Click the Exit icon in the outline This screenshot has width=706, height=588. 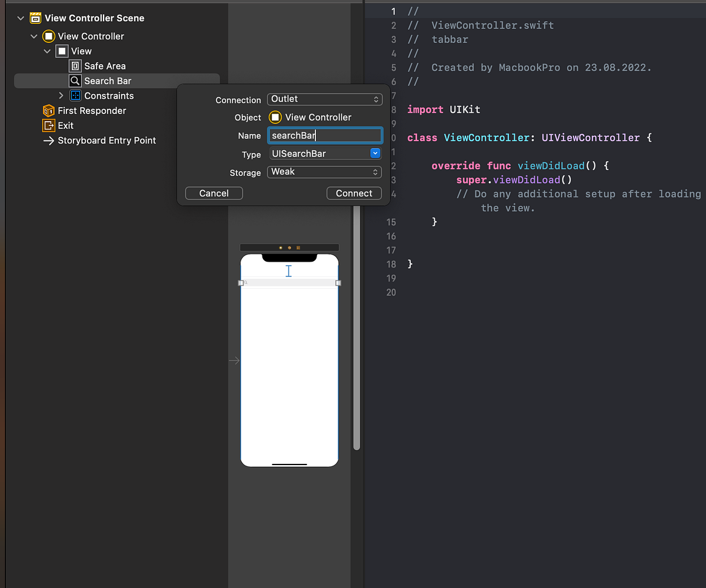[48, 125]
